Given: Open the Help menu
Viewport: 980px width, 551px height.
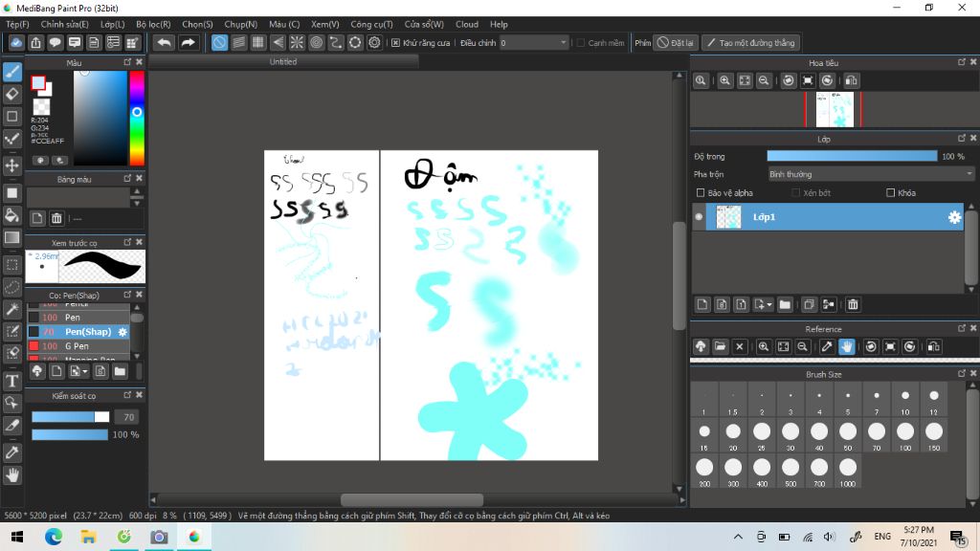Looking at the screenshot, I should [499, 24].
